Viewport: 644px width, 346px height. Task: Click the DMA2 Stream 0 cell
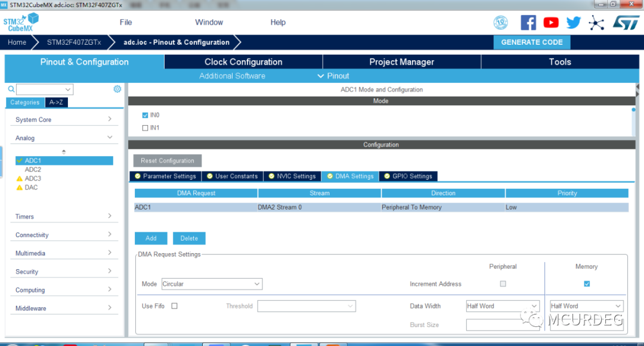[x=319, y=207]
